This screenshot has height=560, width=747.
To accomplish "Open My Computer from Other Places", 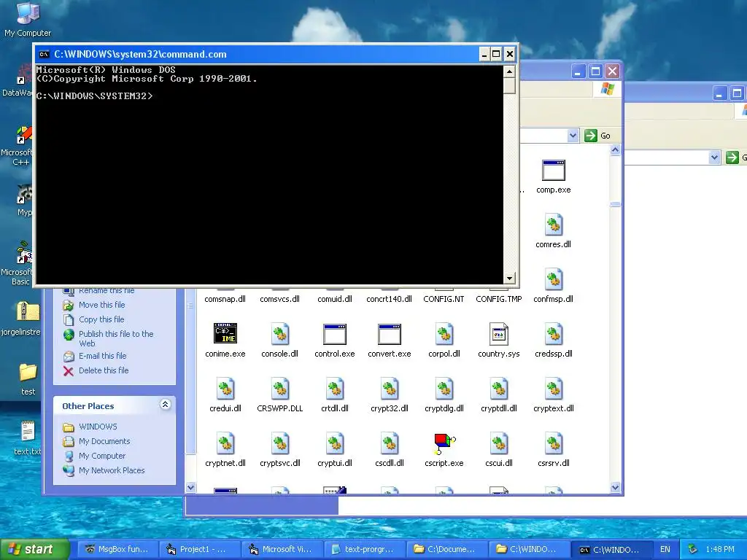I will pos(102,456).
